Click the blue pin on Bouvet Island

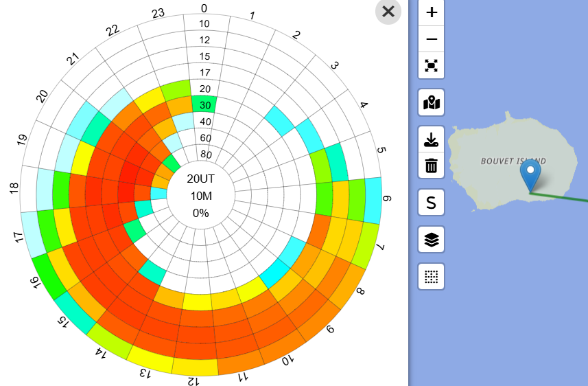(x=530, y=172)
